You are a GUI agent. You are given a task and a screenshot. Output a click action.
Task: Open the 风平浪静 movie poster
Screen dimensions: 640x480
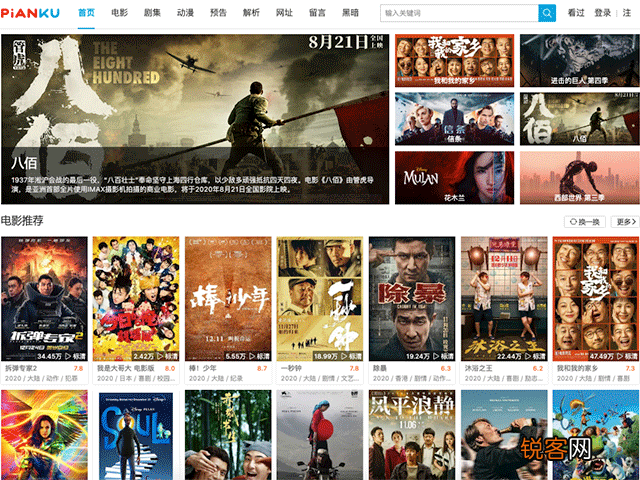[412, 435]
